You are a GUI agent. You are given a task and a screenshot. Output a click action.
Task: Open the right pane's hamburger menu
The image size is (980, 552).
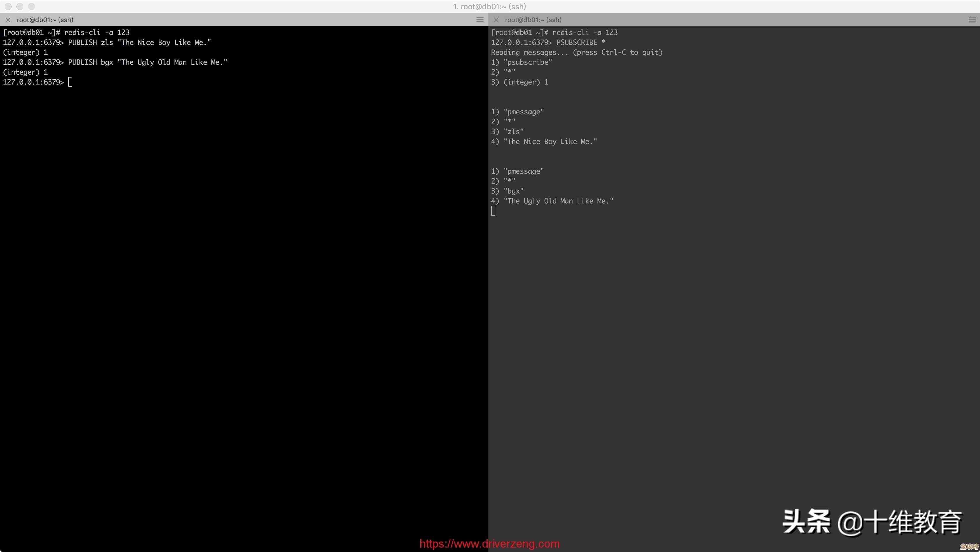click(972, 20)
